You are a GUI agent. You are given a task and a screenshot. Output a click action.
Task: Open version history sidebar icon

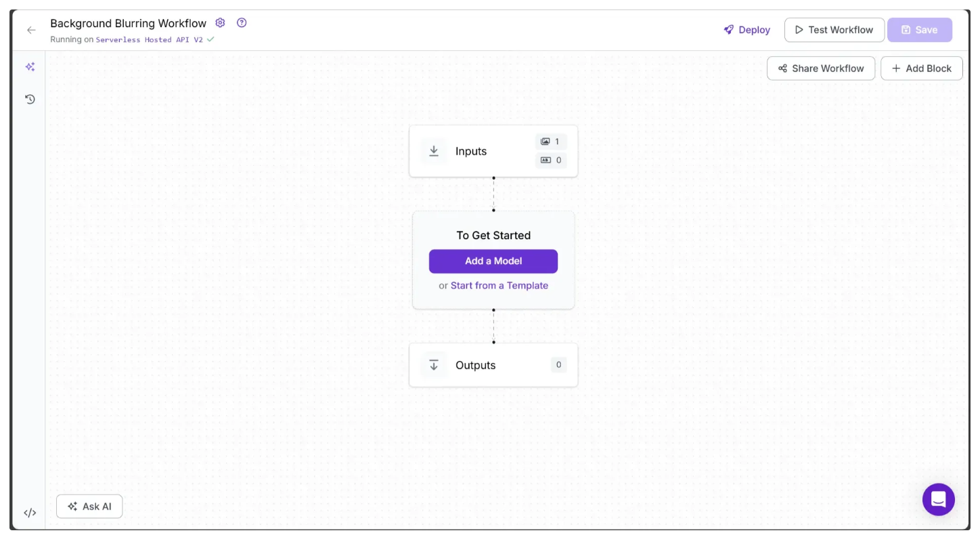tap(30, 100)
